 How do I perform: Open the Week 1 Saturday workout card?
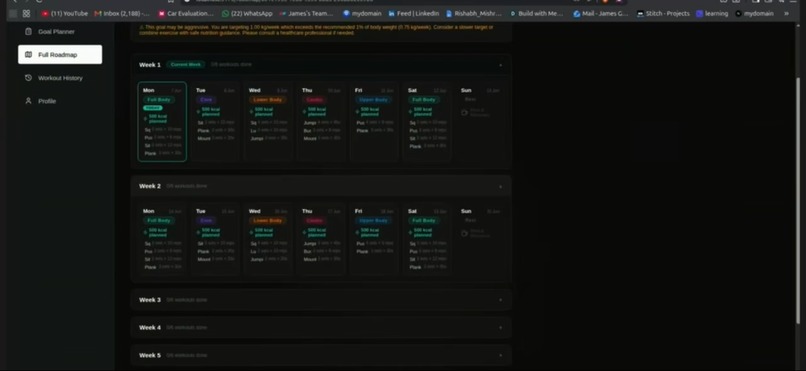coord(427,122)
